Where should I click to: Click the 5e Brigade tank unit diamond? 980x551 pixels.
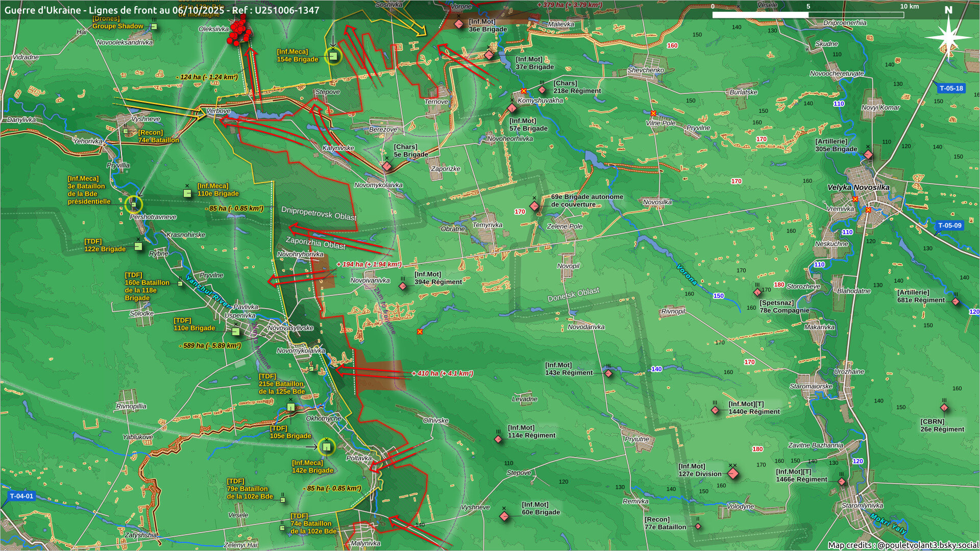tap(387, 166)
